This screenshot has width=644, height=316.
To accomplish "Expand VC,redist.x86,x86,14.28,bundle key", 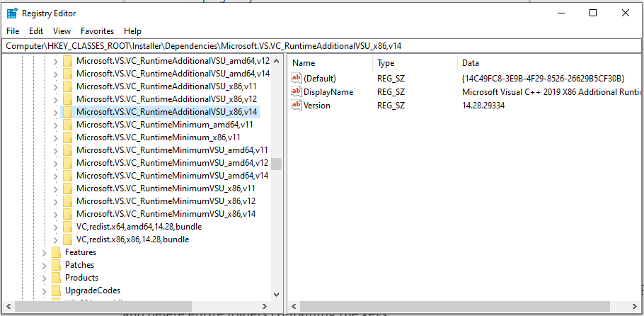I will (x=56, y=240).
